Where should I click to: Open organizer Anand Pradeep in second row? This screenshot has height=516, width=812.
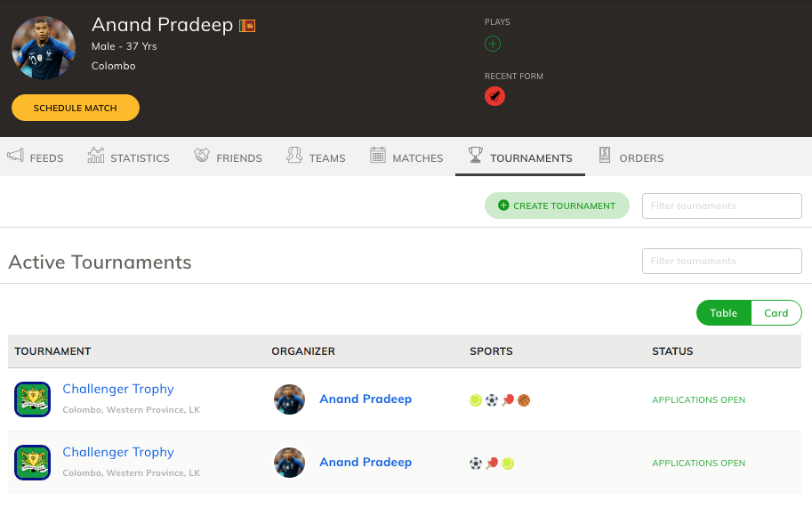tap(366, 462)
